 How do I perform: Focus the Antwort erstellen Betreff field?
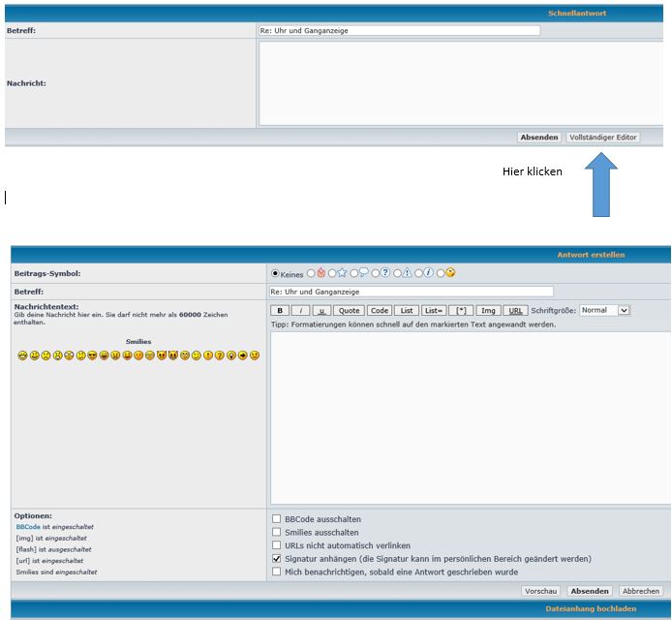click(x=411, y=292)
